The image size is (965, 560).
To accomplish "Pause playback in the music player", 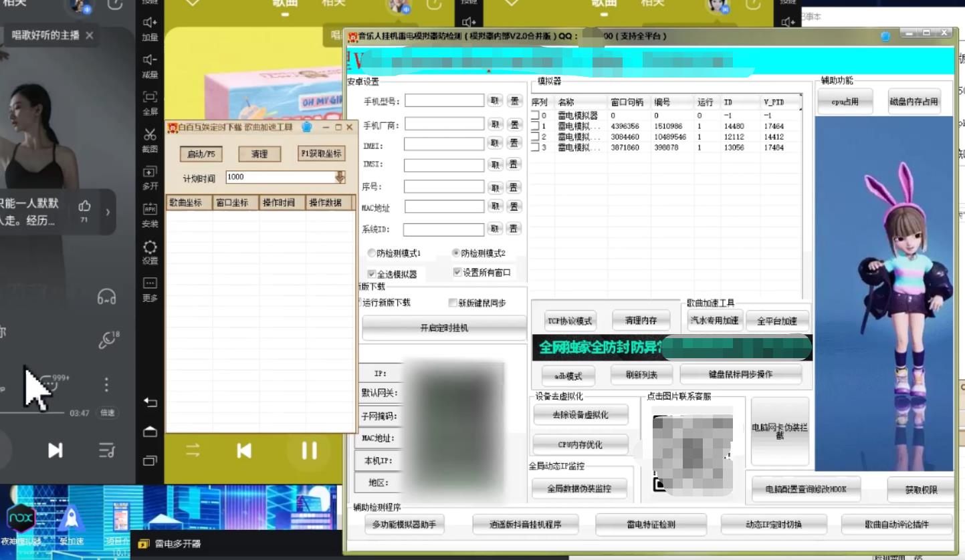I will coord(308,452).
